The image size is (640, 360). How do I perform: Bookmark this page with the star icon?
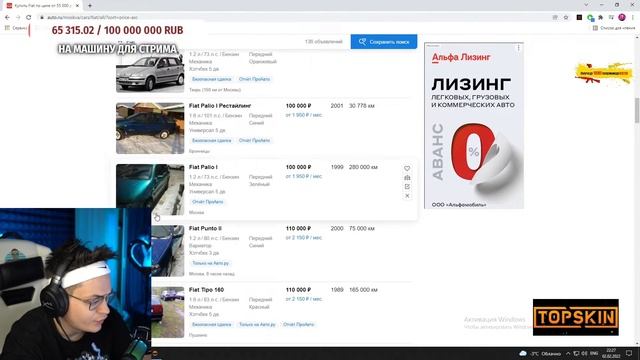tap(566, 18)
